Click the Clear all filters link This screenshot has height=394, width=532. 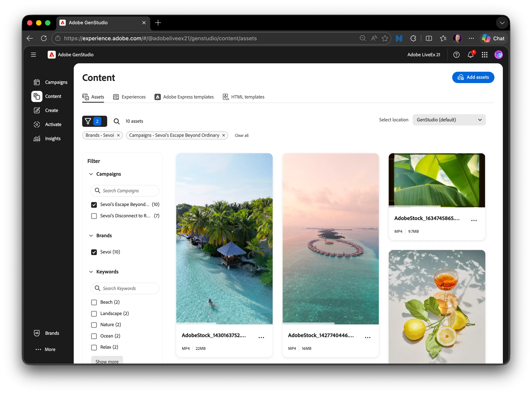click(241, 135)
